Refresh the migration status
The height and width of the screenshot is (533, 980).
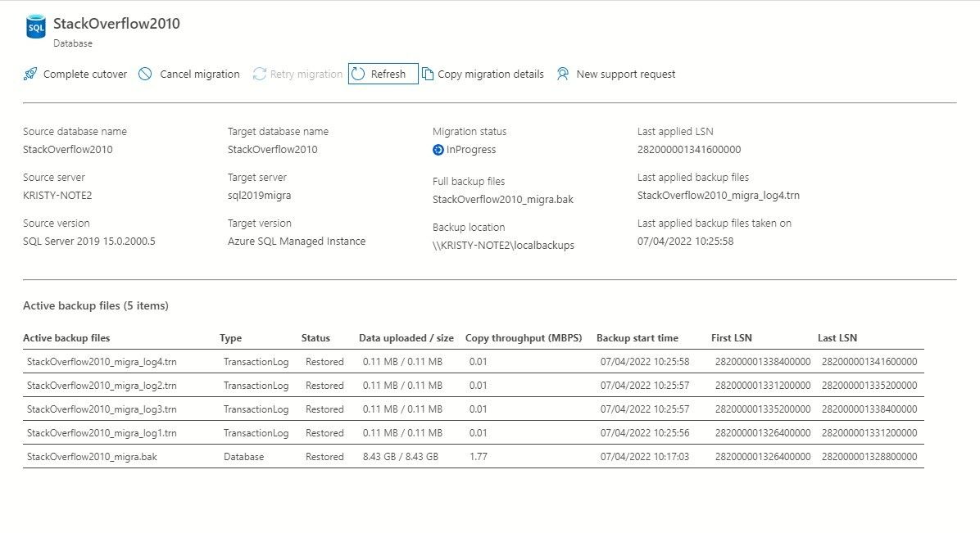383,74
